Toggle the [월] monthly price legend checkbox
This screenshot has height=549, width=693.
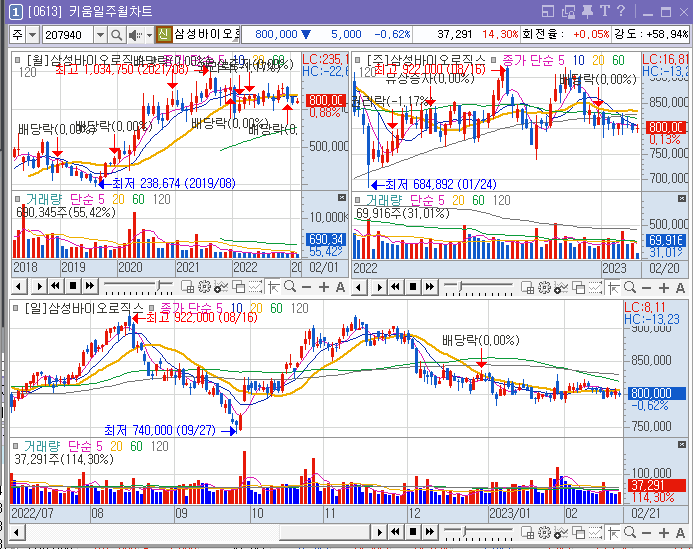[17, 59]
